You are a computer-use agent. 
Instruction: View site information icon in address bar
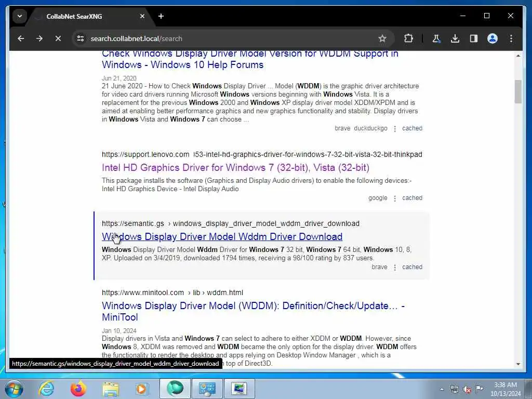pos(81,38)
